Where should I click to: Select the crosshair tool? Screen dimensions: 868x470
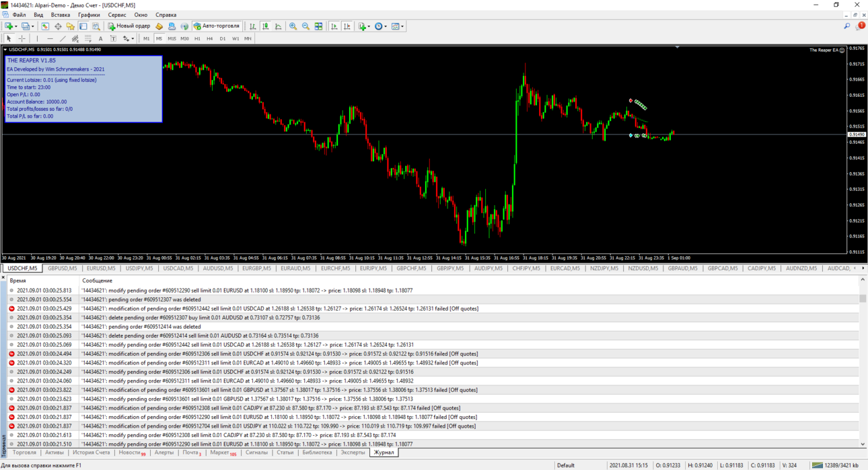pyautogui.click(x=22, y=38)
